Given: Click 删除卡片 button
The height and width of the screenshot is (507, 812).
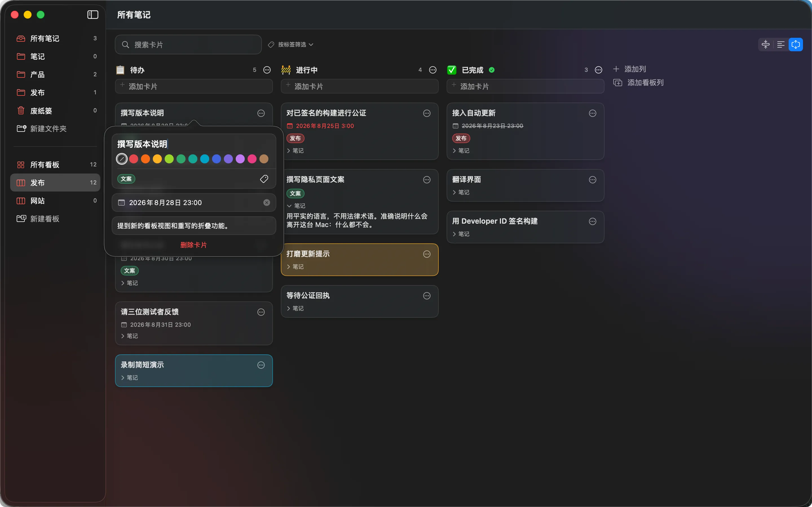Looking at the screenshot, I should (x=194, y=245).
